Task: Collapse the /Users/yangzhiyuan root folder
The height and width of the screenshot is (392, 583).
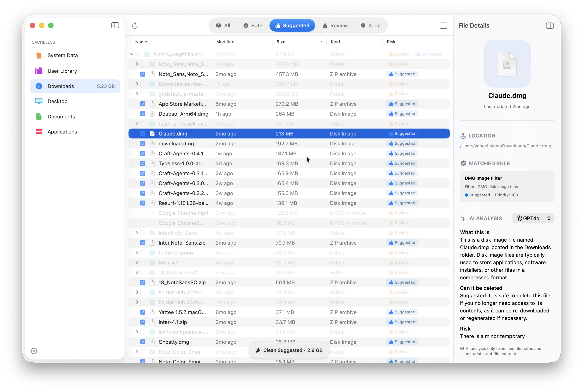Action: pyautogui.click(x=132, y=54)
